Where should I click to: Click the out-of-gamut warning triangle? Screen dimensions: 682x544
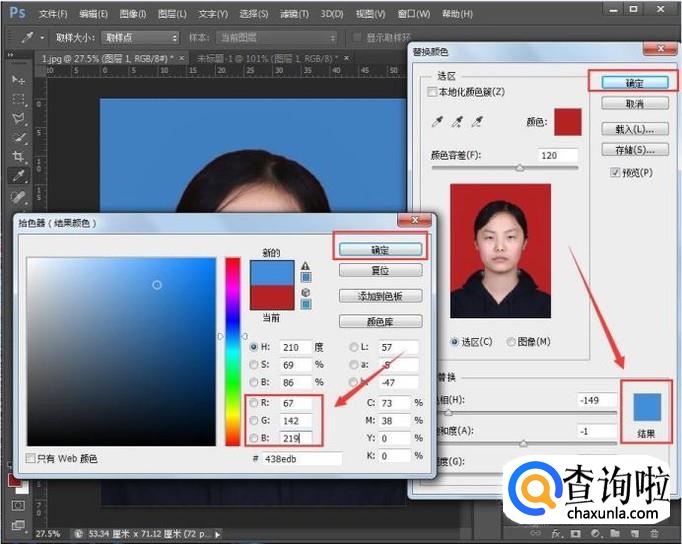tap(305, 266)
